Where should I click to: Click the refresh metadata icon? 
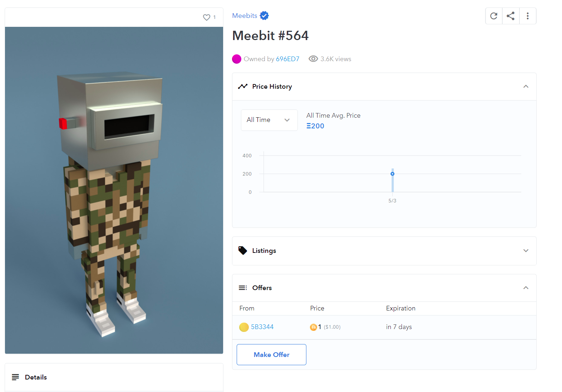click(x=494, y=16)
